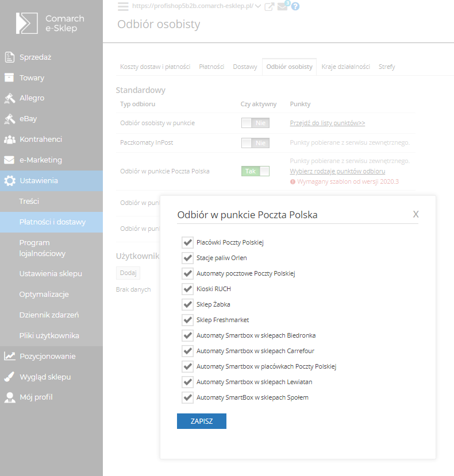This screenshot has height=476, width=454.
Task: Uncheck Kioski RUCH checkbox
Action: (x=187, y=289)
